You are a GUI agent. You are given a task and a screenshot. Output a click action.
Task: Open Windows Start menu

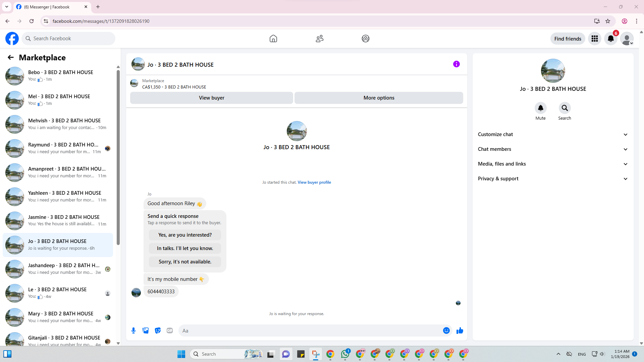[x=181, y=354]
